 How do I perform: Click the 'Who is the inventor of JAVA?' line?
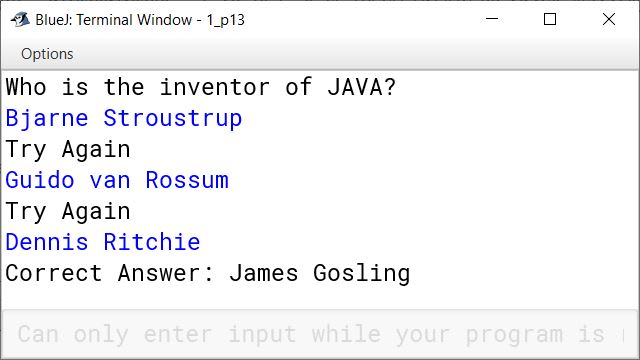click(200, 87)
